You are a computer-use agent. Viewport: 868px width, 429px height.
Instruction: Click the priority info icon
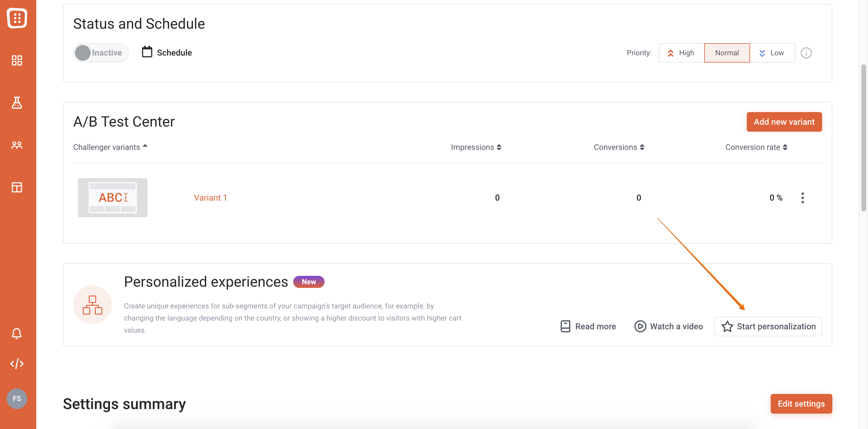[x=806, y=53]
